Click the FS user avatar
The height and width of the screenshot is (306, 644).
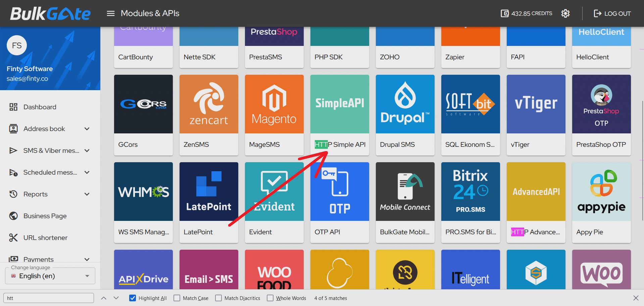17,45
